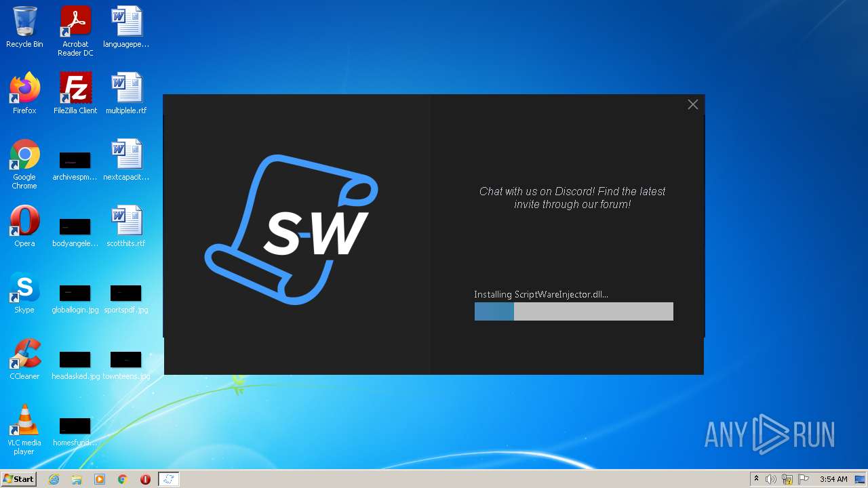Select the Google Chrome desktop shortcut
The image size is (868, 488).
24,165
